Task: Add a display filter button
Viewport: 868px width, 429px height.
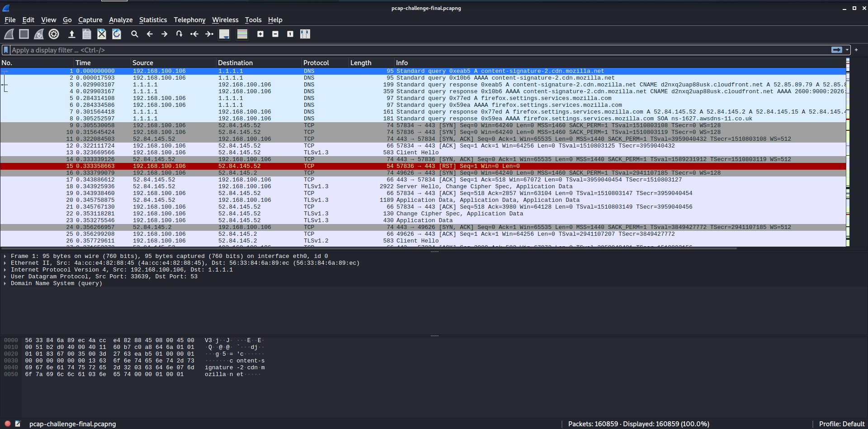Action: coord(856,50)
